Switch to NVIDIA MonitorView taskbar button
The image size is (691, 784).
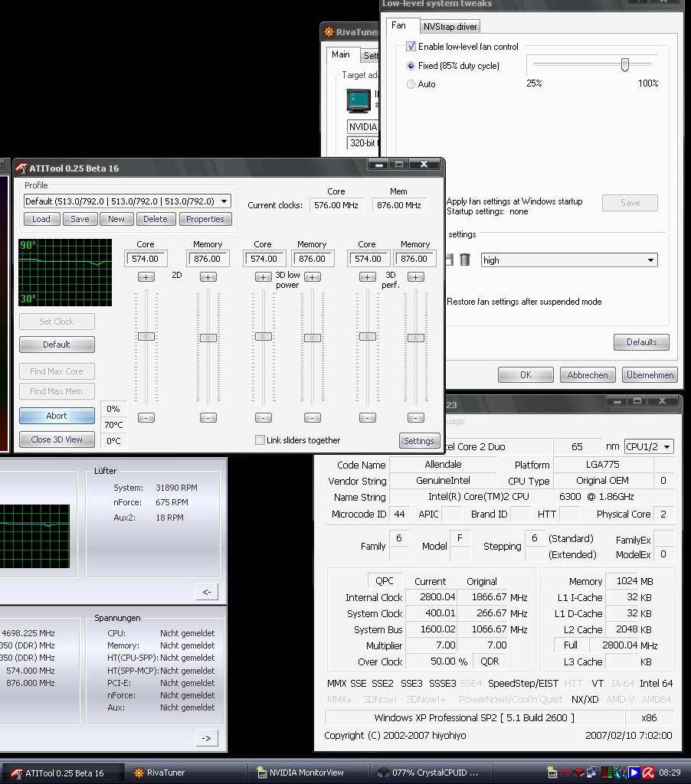(x=308, y=773)
